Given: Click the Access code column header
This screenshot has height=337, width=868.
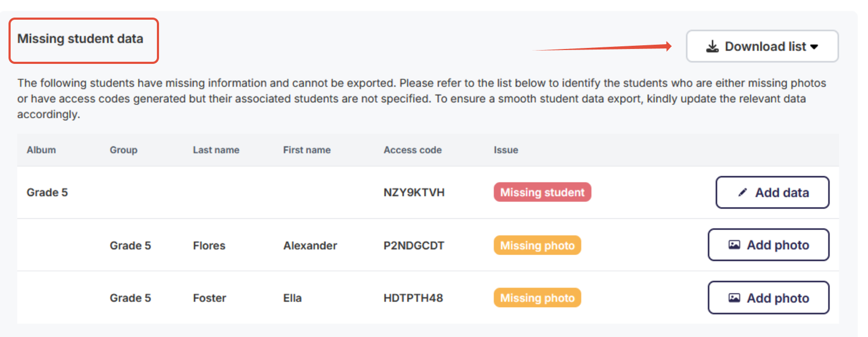Looking at the screenshot, I should pos(412,150).
